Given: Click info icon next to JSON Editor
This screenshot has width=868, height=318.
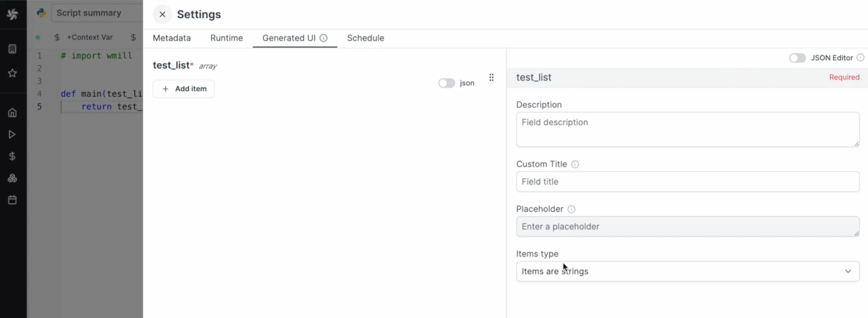Looking at the screenshot, I should coord(861,58).
